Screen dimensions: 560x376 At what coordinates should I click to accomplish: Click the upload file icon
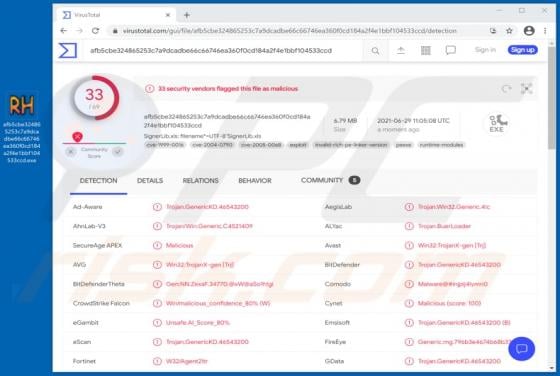tap(401, 50)
